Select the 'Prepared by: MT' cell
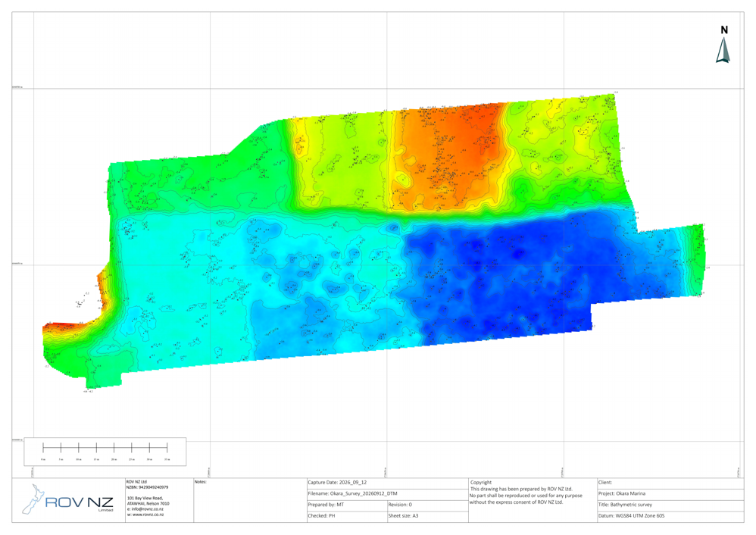 pyautogui.click(x=347, y=505)
